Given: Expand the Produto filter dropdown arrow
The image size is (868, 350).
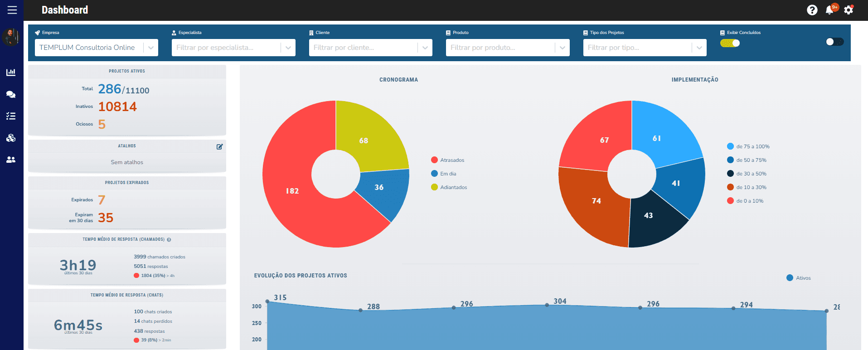Looking at the screenshot, I should (x=563, y=48).
